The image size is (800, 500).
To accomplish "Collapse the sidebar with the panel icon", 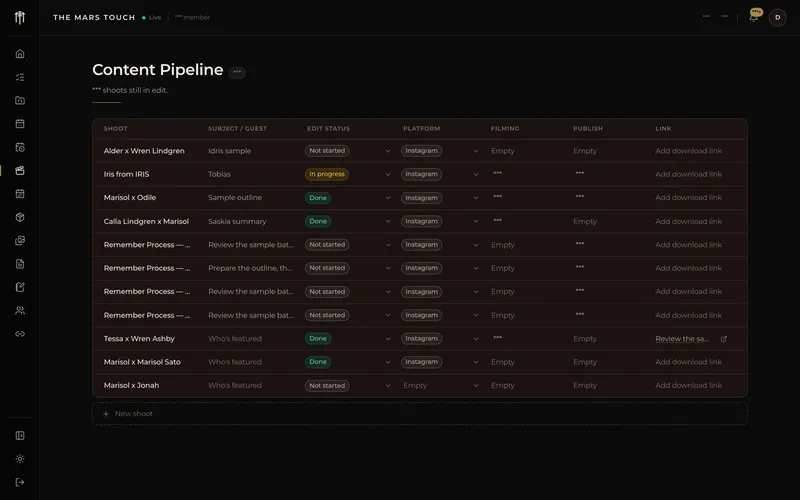I will coord(20,436).
